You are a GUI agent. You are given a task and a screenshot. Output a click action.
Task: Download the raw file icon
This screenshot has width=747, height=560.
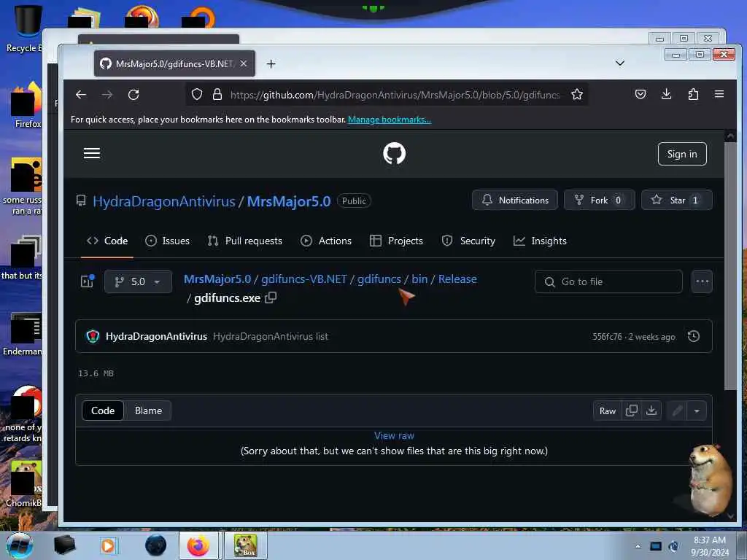(651, 411)
